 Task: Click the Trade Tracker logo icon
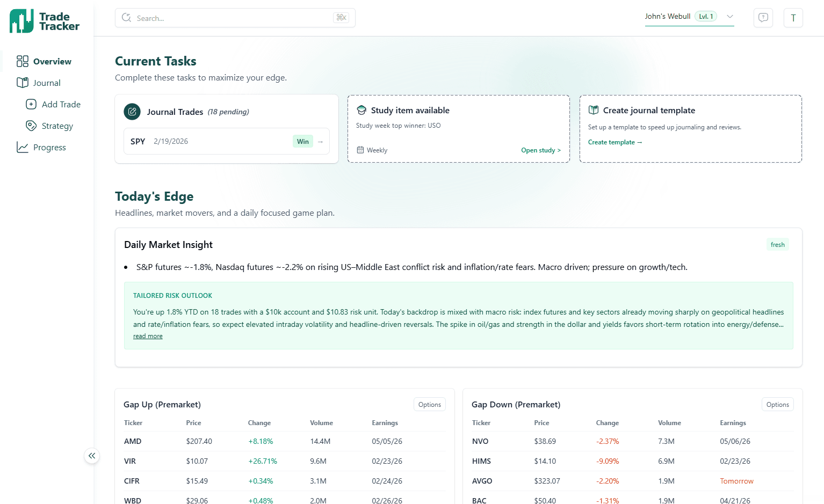coord(20,20)
